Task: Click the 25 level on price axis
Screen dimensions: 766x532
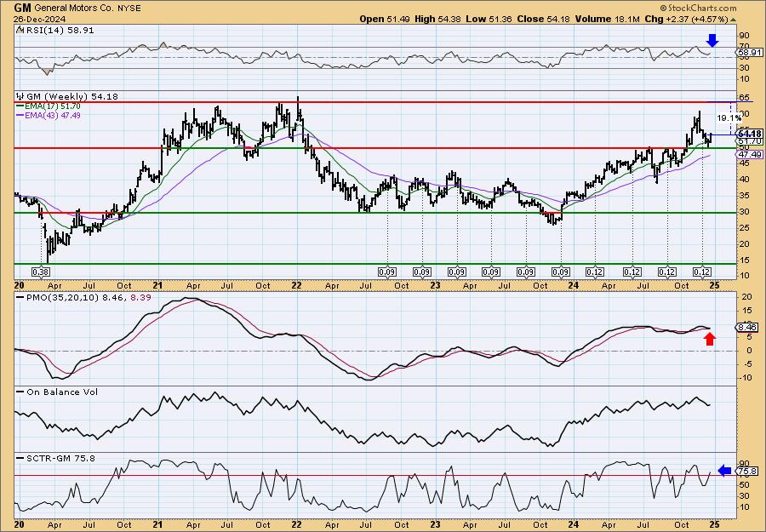Action: [x=743, y=227]
